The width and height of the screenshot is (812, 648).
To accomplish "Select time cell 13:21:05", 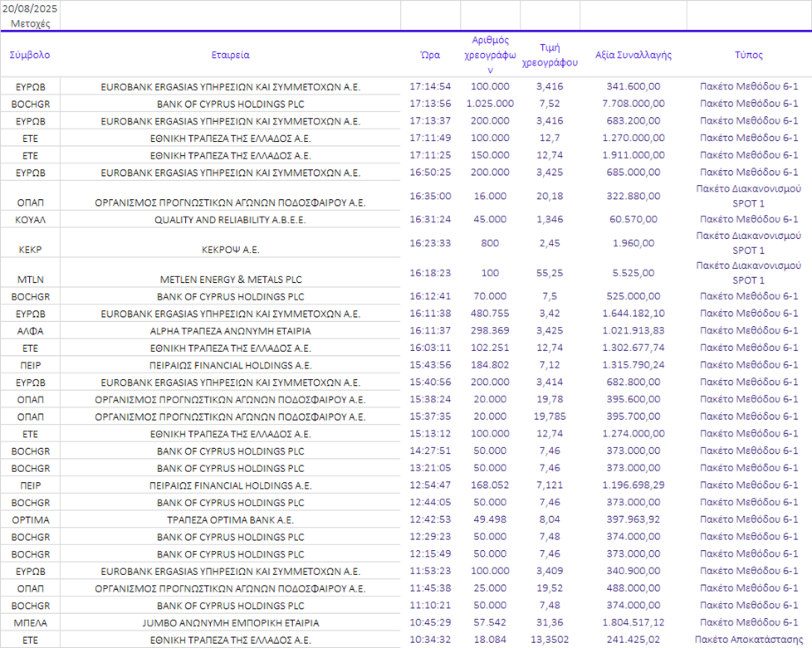I will point(430,468).
